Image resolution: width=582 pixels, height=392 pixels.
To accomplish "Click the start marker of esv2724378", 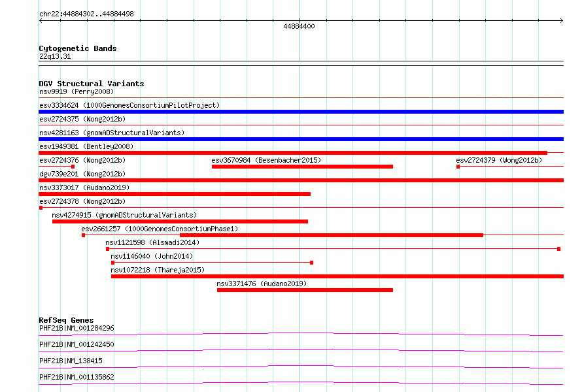I will [x=41, y=208].
